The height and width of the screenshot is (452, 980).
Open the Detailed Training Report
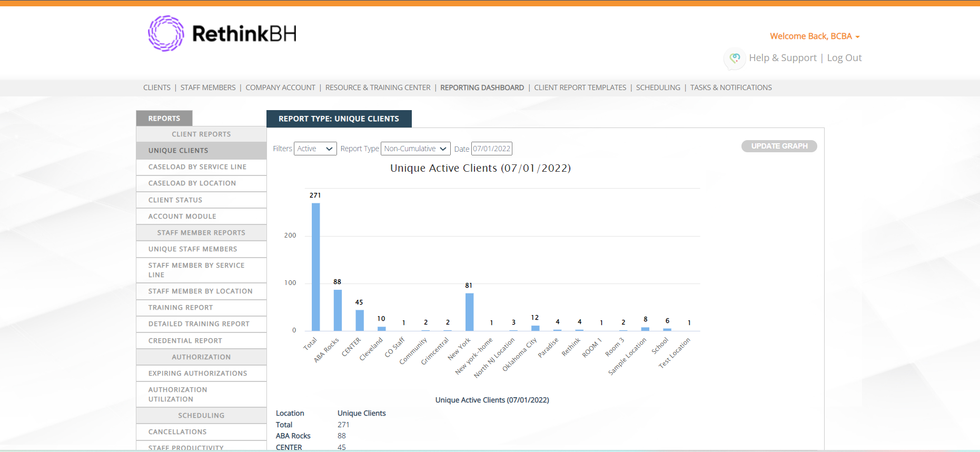(201, 324)
